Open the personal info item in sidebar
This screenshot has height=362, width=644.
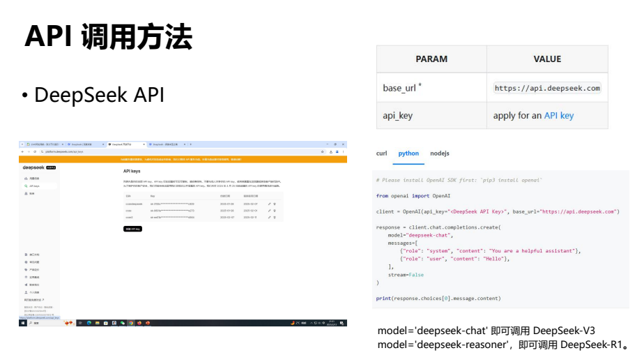(x=32, y=292)
